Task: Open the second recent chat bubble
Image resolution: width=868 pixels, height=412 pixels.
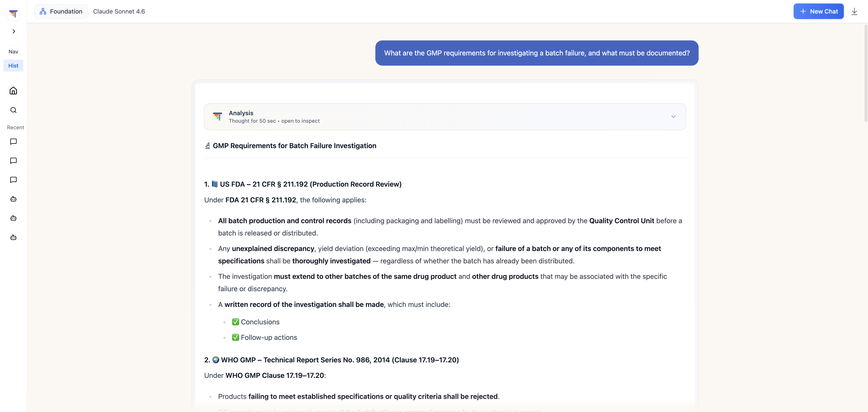Action: click(14, 161)
